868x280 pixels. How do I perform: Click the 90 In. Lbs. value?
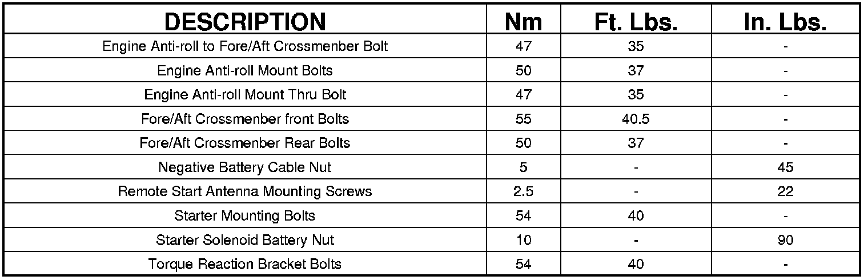[786, 240]
